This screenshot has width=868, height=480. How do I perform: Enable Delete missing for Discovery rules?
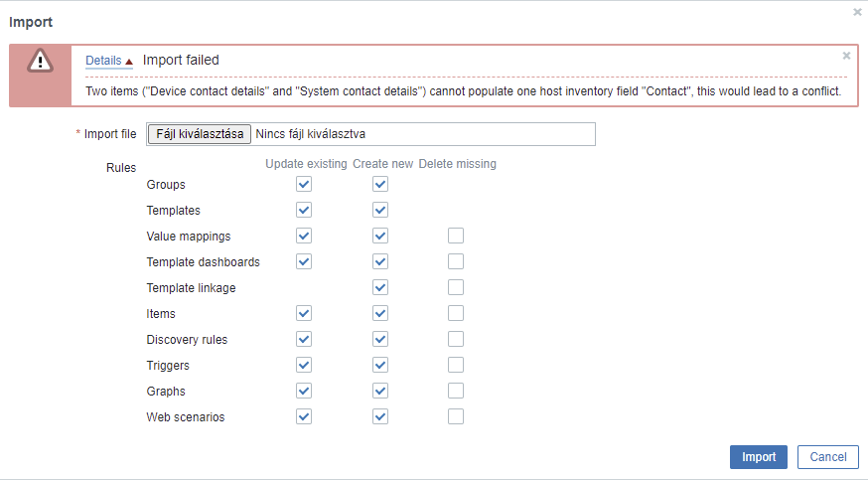coord(456,339)
